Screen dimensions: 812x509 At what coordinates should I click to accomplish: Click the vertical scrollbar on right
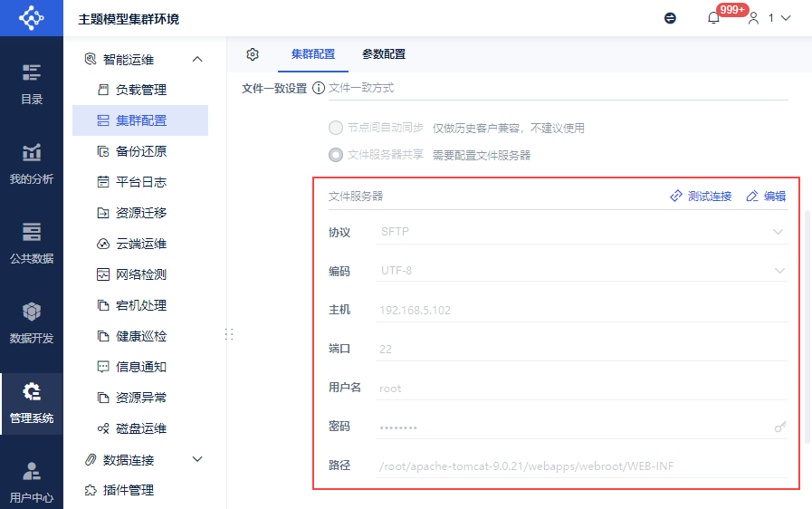click(807, 327)
